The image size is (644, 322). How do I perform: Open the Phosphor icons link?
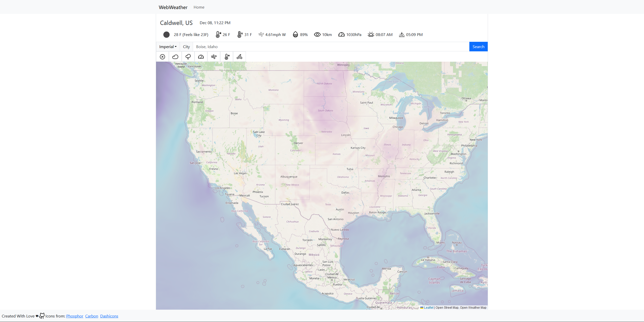click(x=74, y=316)
